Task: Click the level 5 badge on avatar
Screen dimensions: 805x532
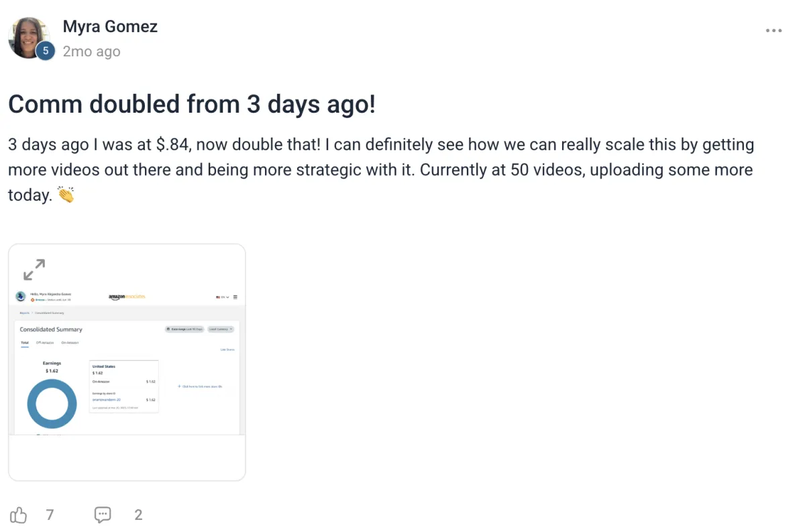Action: pyautogui.click(x=45, y=50)
